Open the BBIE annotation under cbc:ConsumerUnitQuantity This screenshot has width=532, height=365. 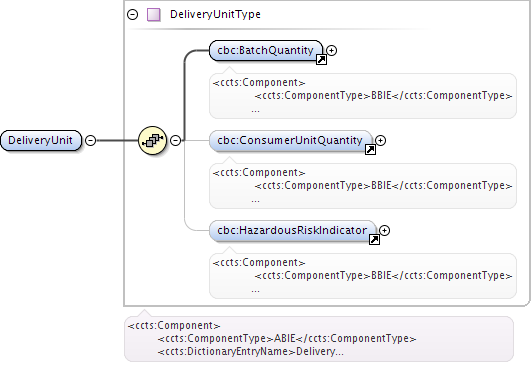tap(363, 186)
